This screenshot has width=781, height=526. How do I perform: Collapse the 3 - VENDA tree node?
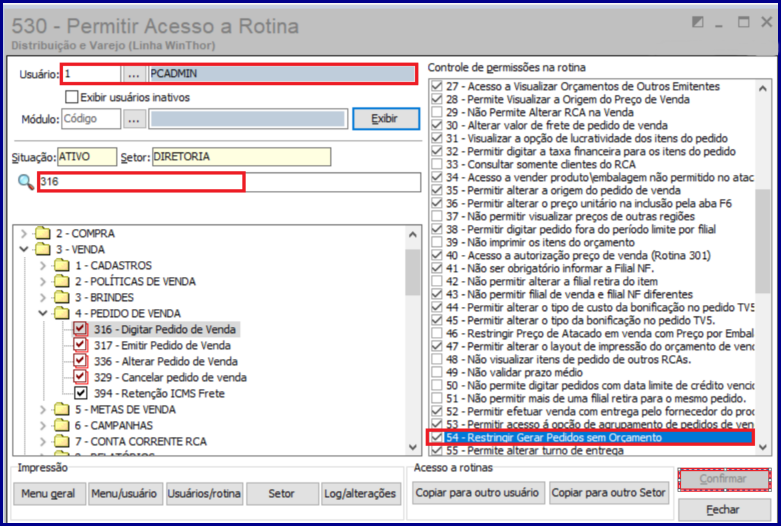coord(23,249)
